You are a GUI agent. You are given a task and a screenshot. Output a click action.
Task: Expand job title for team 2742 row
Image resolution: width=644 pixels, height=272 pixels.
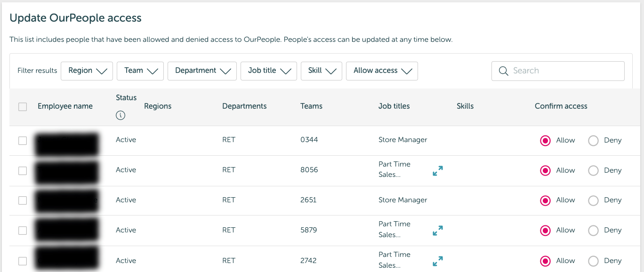438,261
